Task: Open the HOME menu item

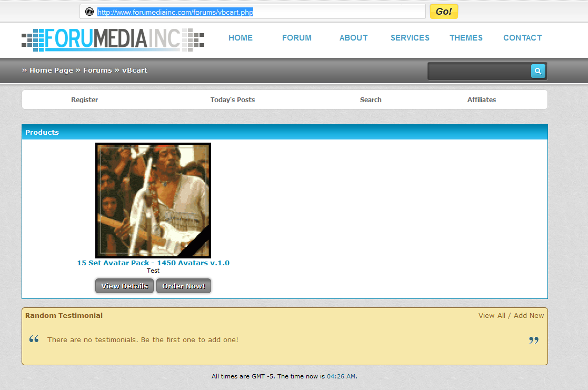Action: point(241,38)
